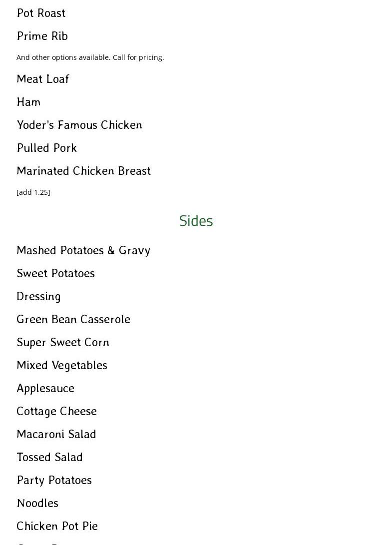Click the Cottage Cheese item
The width and height of the screenshot is (392, 545).
point(56,411)
